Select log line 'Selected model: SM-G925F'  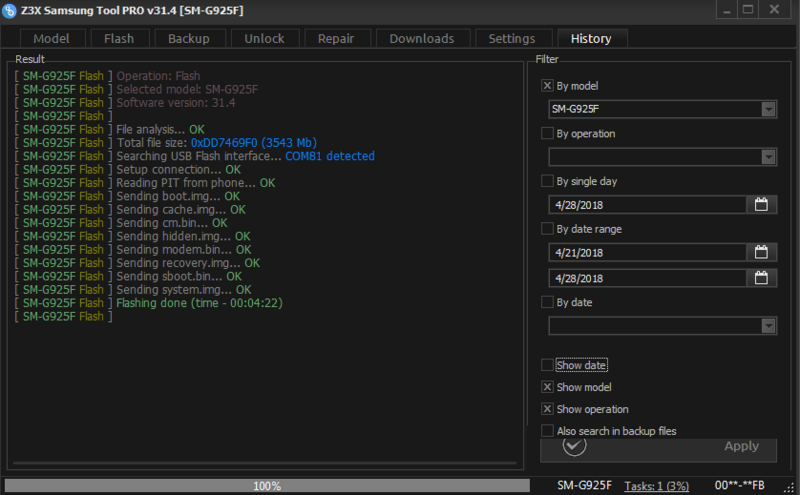187,89
